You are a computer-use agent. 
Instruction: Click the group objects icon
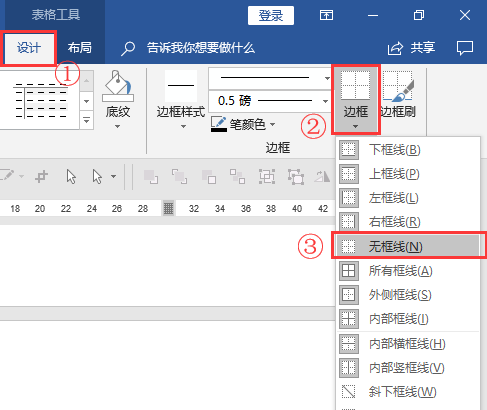click(267, 176)
